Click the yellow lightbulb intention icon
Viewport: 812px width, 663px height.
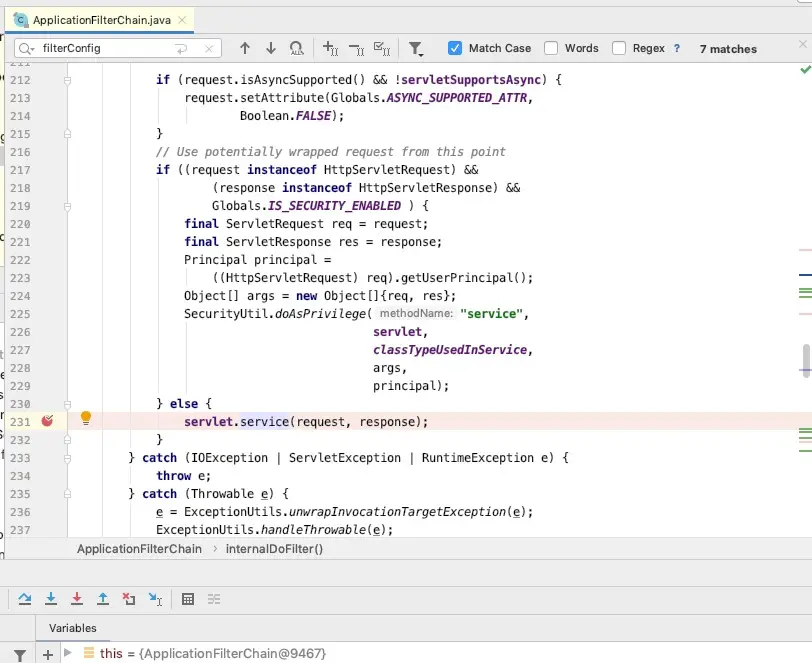coord(86,418)
